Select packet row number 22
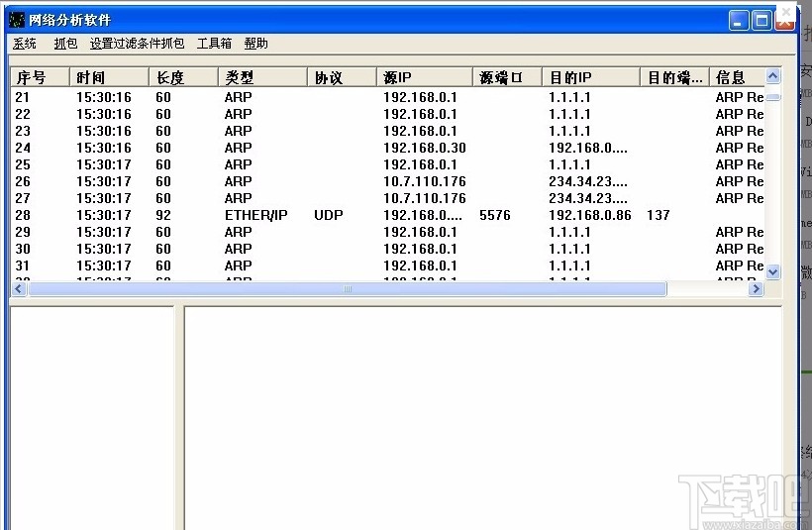 click(388, 114)
